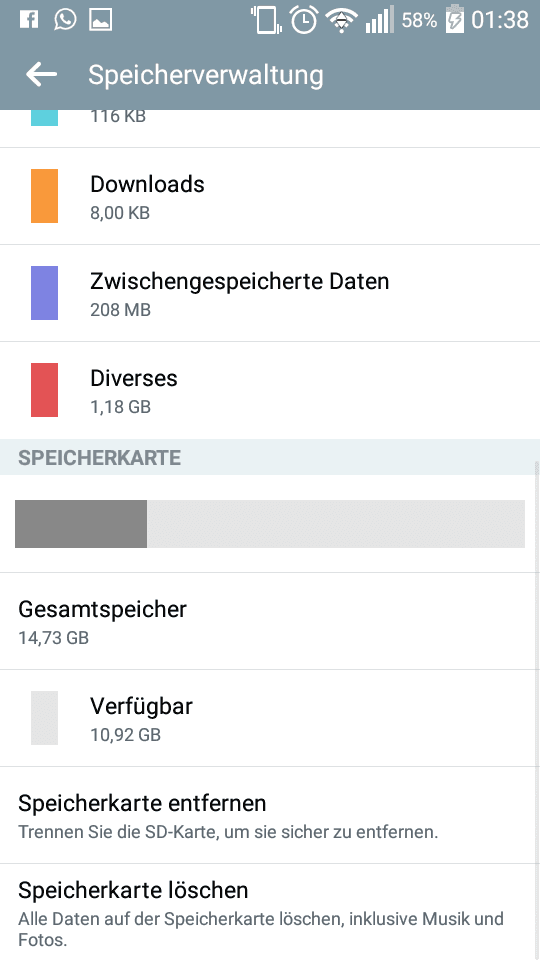Tap the gallery image notification icon

[100, 20]
